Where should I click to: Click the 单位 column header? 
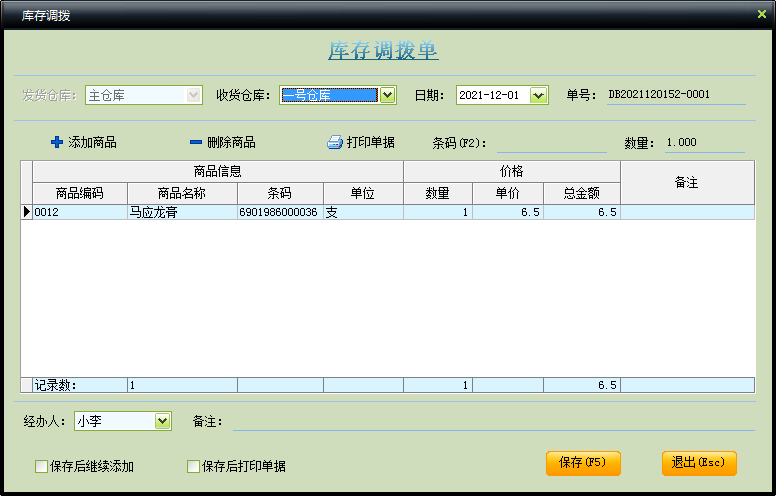click(363, 193)
